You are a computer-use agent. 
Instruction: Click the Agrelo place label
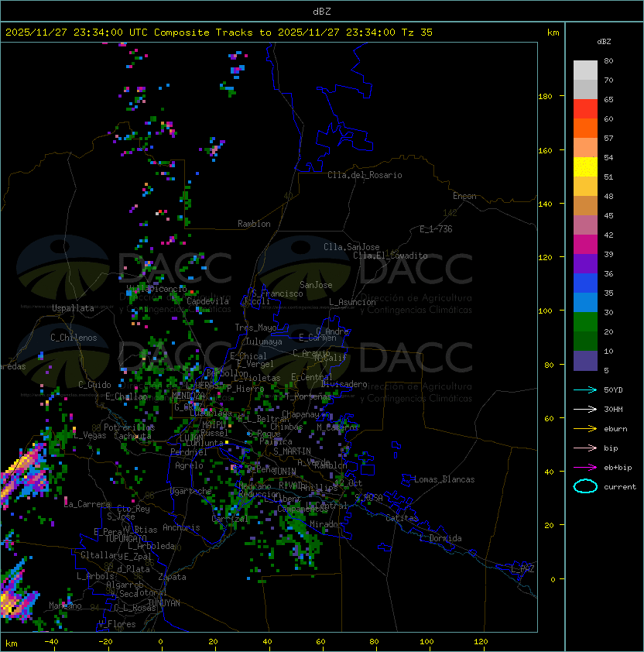[x=189, y=465]
